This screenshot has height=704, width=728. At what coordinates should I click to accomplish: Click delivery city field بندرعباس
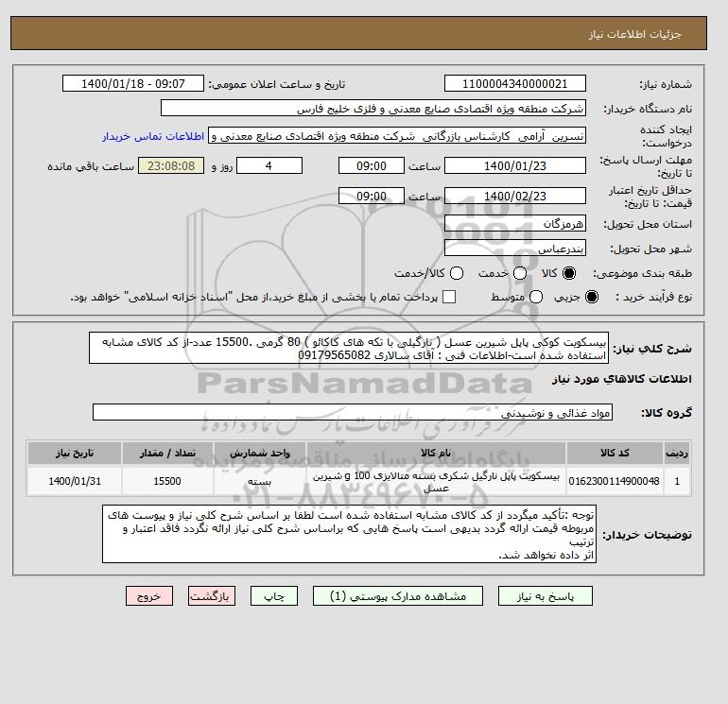[515, 249]
